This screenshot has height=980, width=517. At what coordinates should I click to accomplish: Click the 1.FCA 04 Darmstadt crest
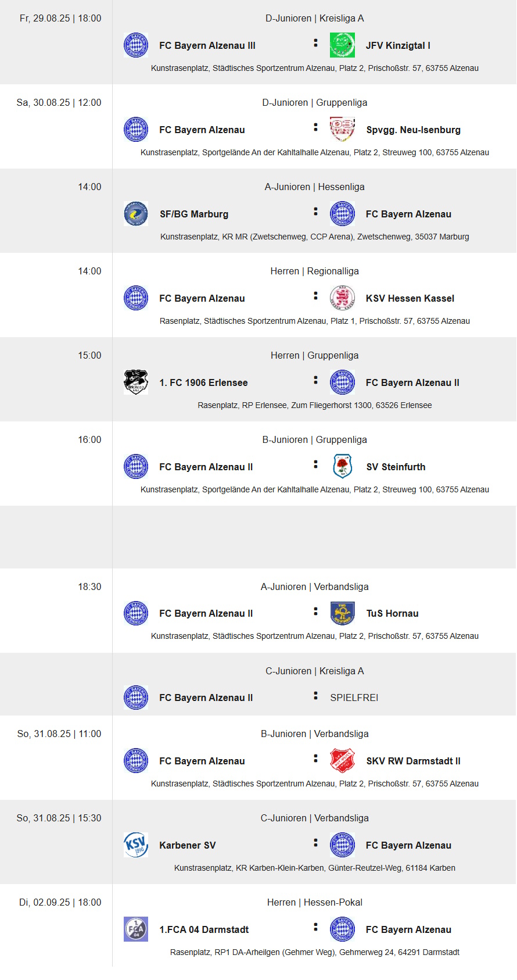pos(136,929)
